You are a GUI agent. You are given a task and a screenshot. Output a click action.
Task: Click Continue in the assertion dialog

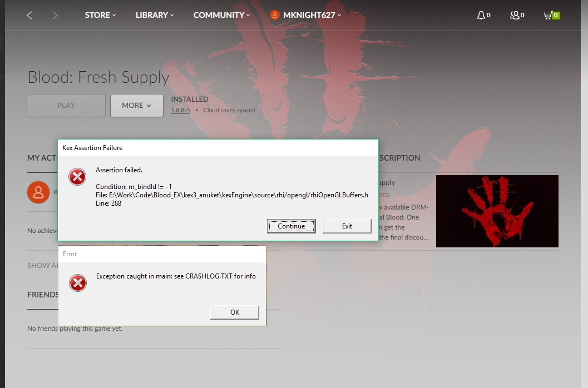point(291,226)
